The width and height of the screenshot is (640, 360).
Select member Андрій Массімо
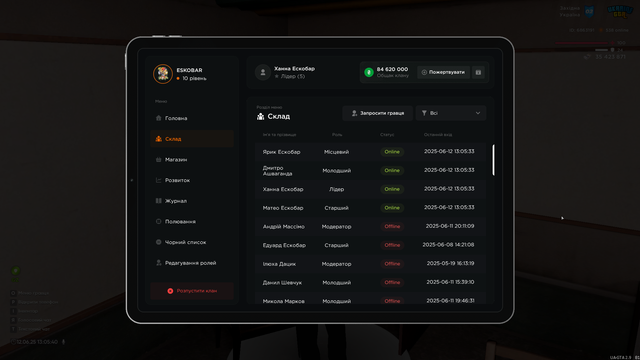[284, 227]
